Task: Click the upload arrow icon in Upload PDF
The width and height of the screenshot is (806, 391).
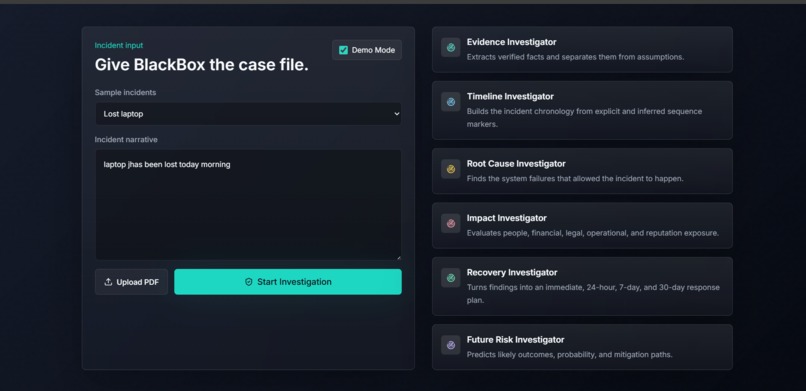Action: (x=108, y=282)
